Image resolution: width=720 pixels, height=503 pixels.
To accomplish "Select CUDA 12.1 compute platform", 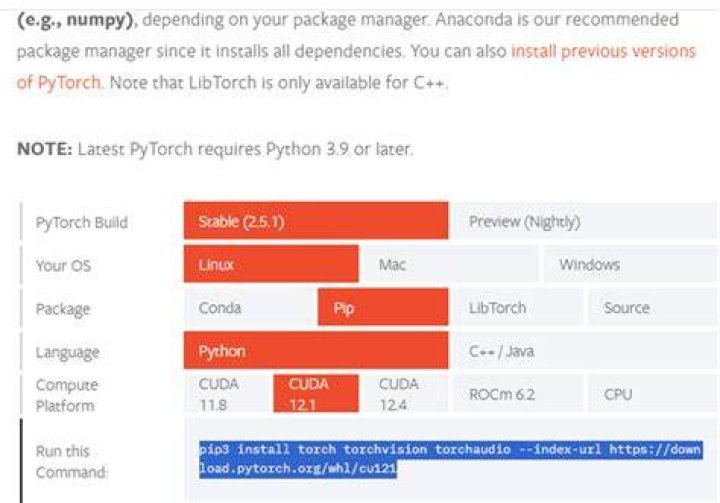I will [316, 394].
